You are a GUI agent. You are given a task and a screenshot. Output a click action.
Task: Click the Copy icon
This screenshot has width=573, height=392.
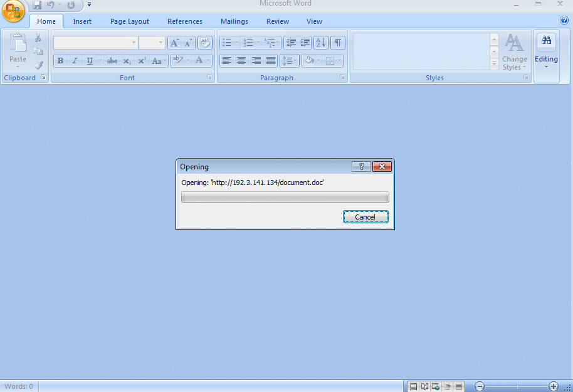click(38, 51)
